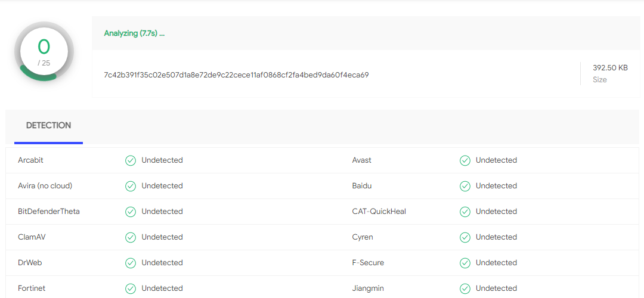Screen dimensions: 644x298
Task: Select the file hash starting with 7c42b391
Action: (x=236, y=74)
